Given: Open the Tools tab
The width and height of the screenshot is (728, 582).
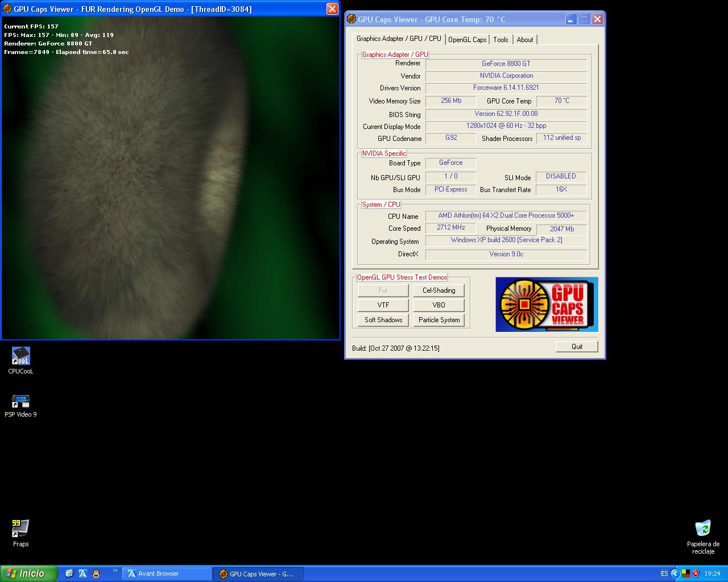Looking at the screenshot, I should pyautogui.click(x=500, y=40).
